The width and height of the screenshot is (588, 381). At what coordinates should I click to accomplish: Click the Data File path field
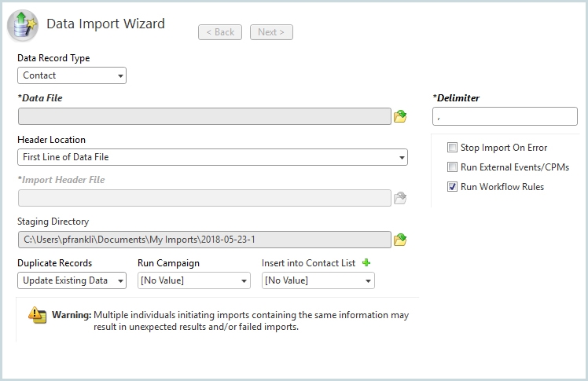[204, 117]
